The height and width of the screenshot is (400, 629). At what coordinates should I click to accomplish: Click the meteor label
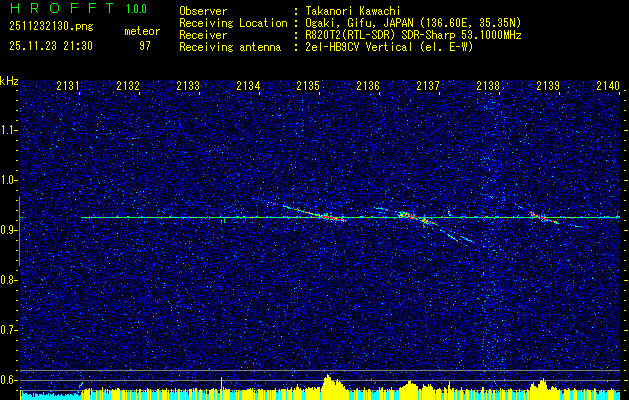[x=142, y=31]
